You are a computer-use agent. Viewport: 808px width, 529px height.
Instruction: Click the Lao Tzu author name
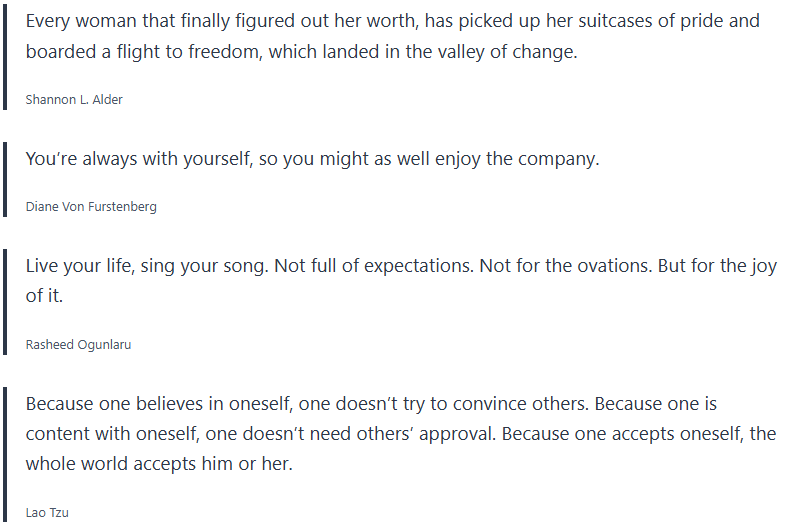[47, 513]
